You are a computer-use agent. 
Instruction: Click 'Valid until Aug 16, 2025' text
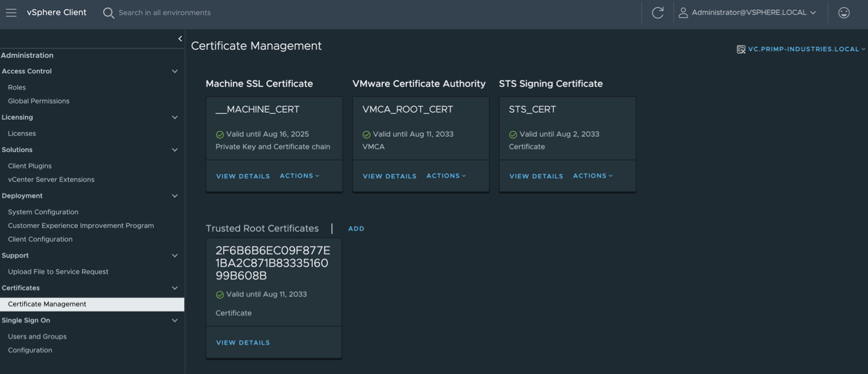click(267, 134)
